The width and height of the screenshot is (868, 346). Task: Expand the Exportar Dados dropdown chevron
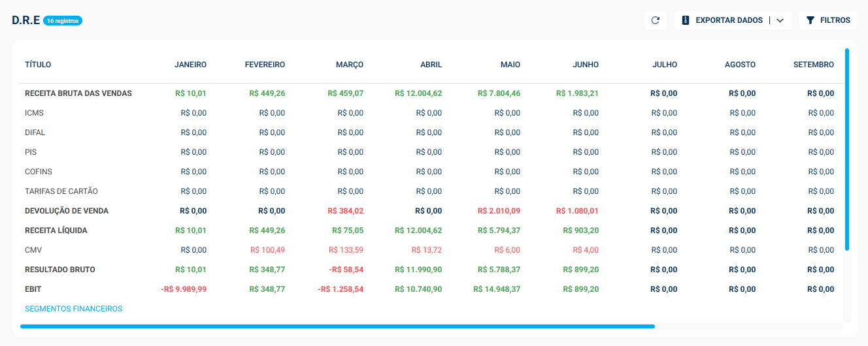pyautogui.click(x=780, y=20)
